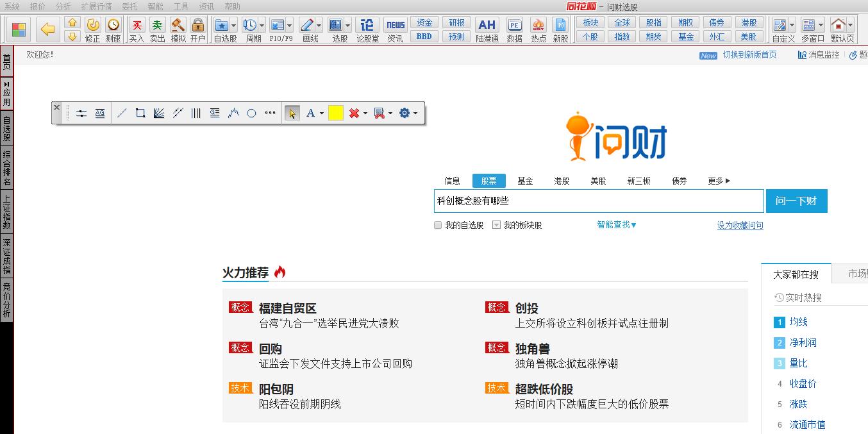Screen dimensions: 868x434
Task: Click the yellow color swatch in drawing toolbar
Action: 336,112
